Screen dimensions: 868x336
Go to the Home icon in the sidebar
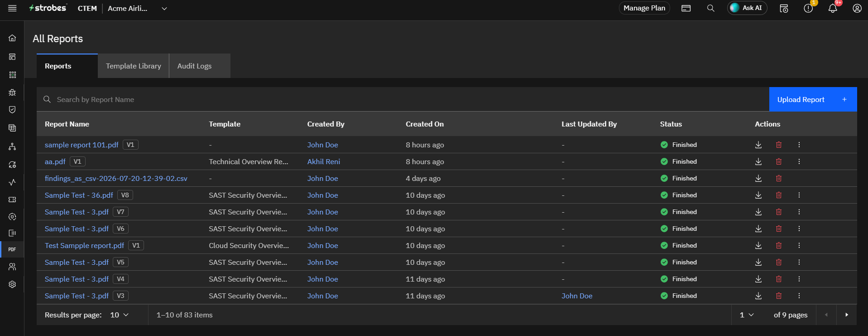(x=12, y=38)
